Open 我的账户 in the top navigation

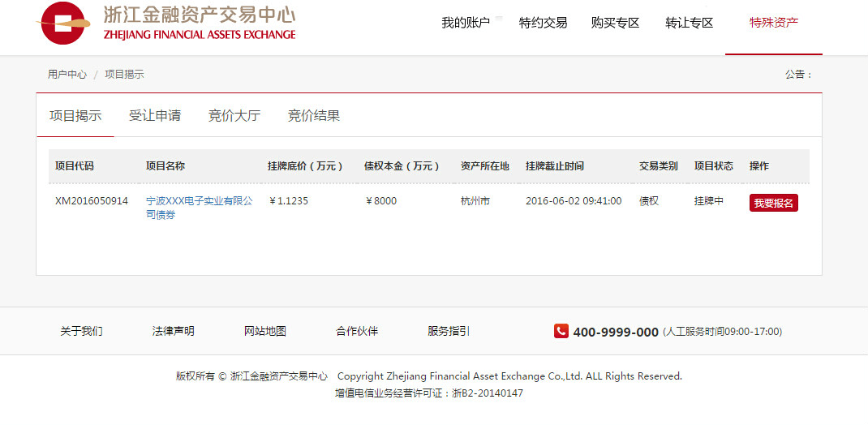click(x=466, y=24)
